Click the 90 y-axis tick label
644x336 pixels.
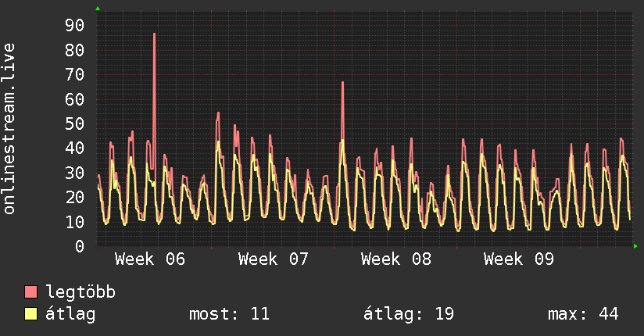point(74,26)
